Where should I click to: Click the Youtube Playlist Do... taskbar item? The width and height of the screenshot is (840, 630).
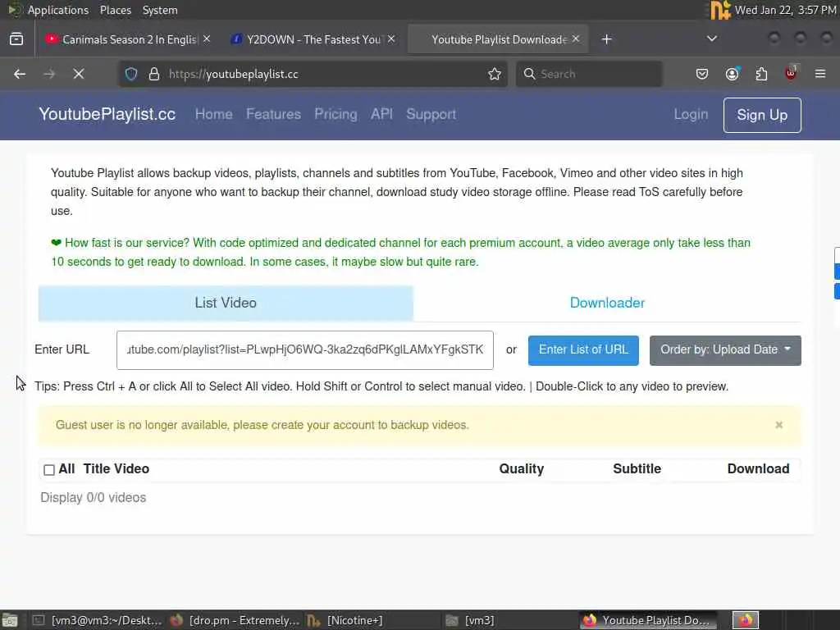(648, 620)
